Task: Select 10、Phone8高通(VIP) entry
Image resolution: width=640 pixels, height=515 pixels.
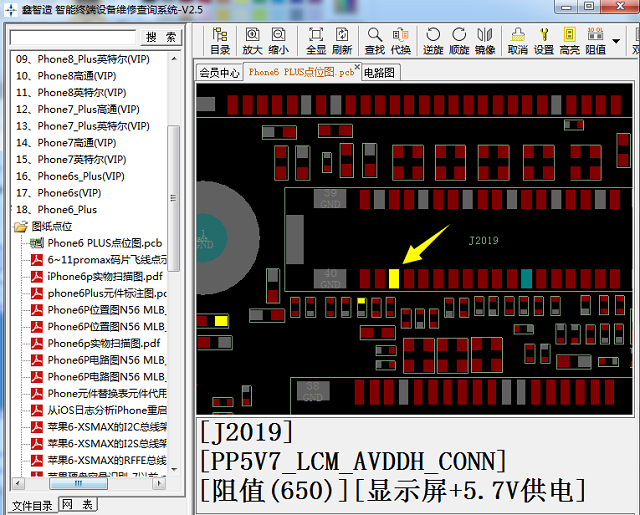Action: [x=66, y=76]
